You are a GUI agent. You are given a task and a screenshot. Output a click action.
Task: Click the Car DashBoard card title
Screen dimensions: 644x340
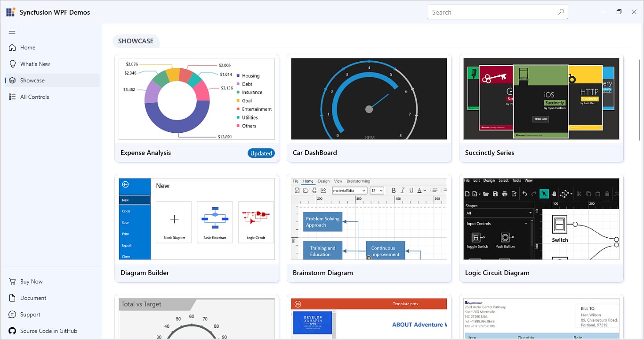[x=315, y=153]
